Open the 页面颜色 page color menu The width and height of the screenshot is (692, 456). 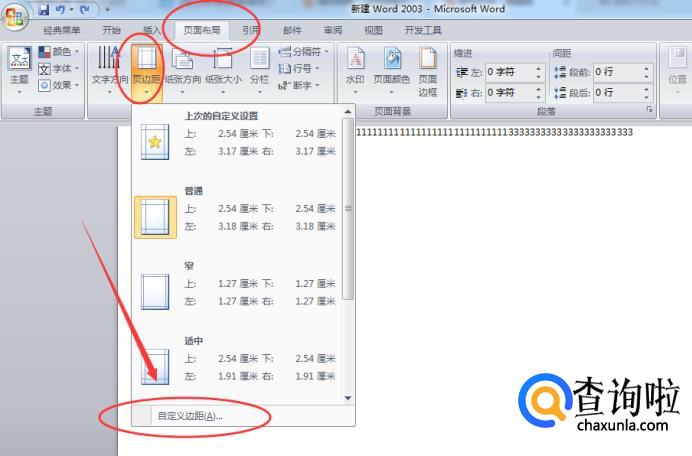tap(391, 70)
